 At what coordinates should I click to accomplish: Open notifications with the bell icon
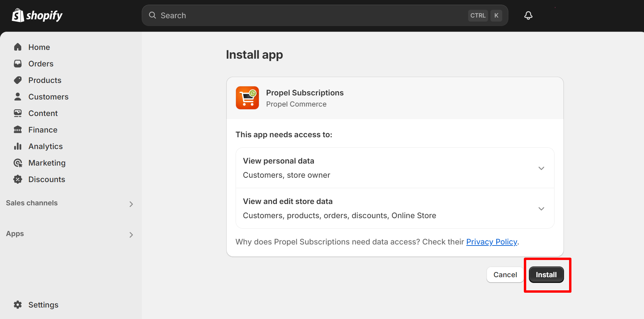(528, 15)
